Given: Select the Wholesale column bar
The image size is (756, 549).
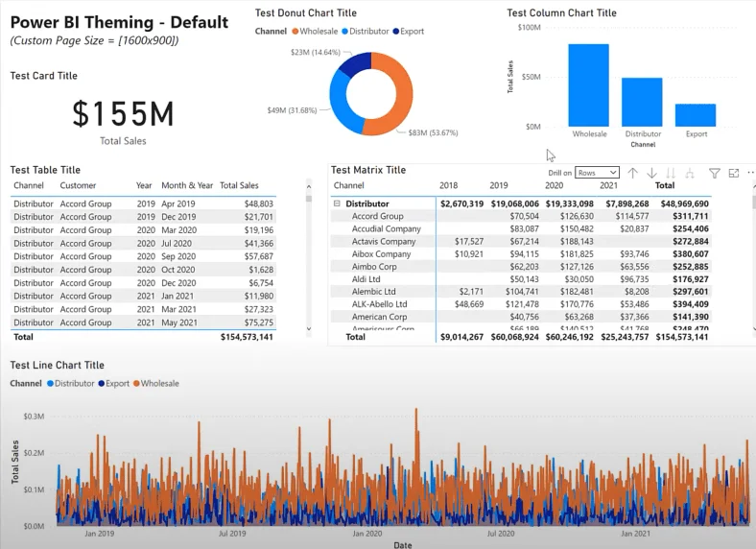Looking at the screenshot, I should click(588, 85).
